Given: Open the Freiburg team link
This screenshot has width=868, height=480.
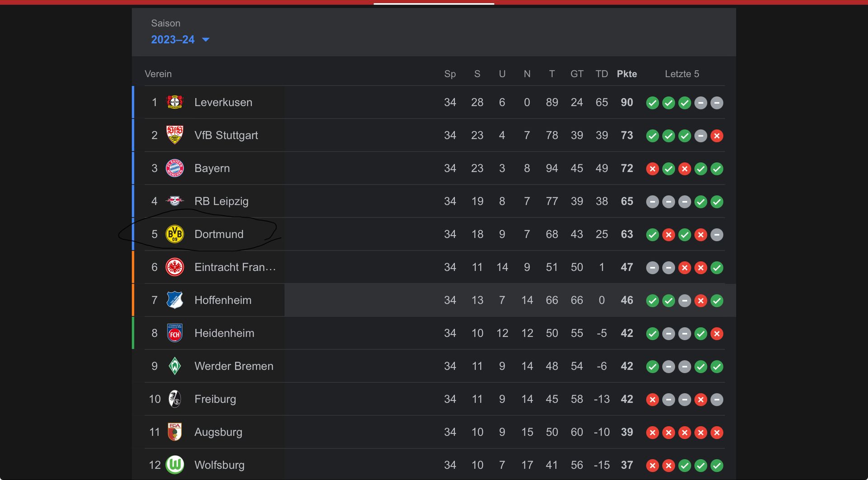Looking at the screenshot, I should click(x=215, y=399).
